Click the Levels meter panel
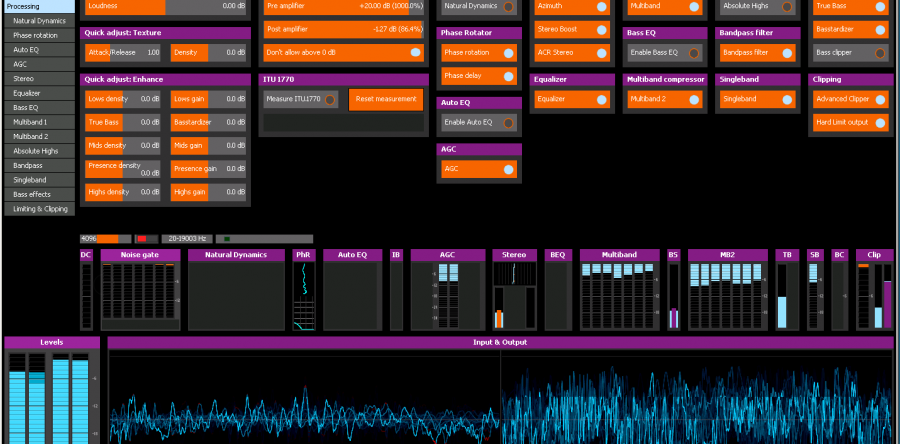Viewport: 900px width, 444px height. tap(52, 390)
